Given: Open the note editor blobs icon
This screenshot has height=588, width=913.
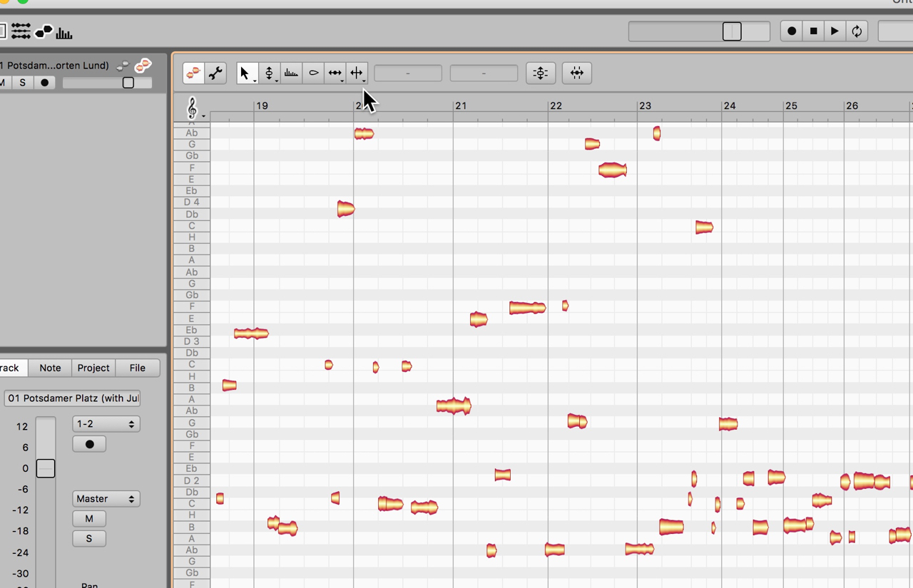Looking at the screenshot, I should coord(44,31).
